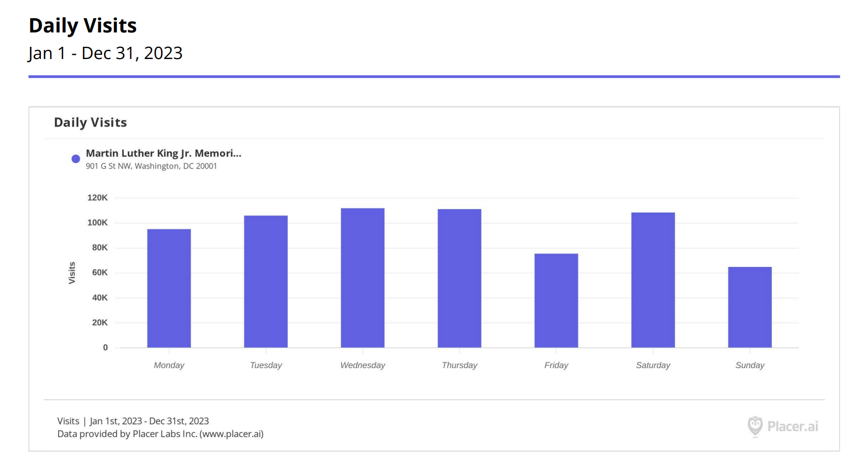Click the Wednesday axis label
The width and height of the screenshot is (868, 468).
[x=362, y=365]
